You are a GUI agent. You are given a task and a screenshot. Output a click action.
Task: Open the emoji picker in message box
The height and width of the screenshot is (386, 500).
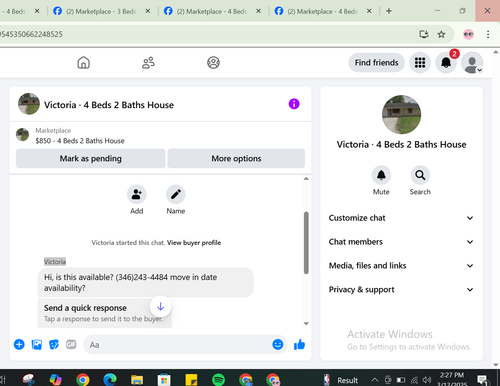tap(278, 344)
